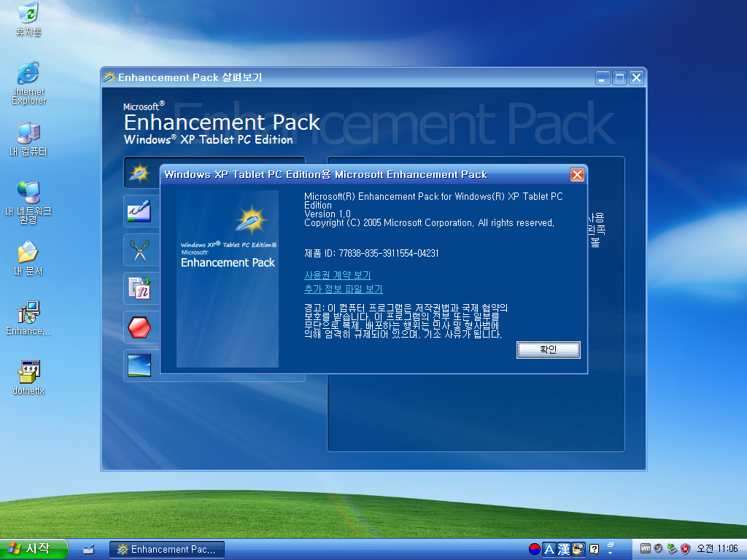
Task: Click the 확인 button in the about dialog
Action: (x=549, y=350)
